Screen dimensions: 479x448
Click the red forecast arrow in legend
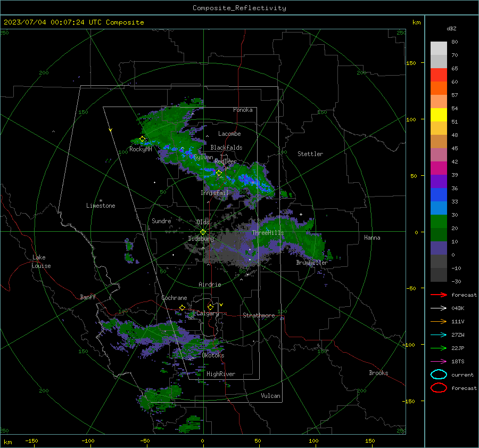tap(439, 295)
